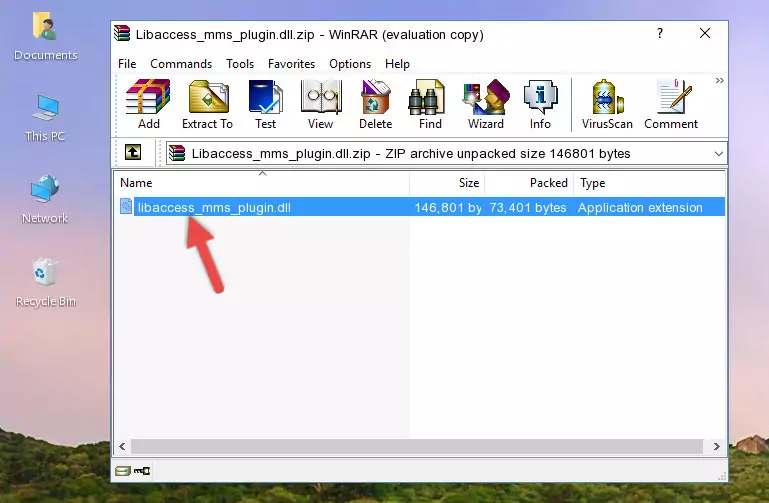Click the horizontal scrollbar track

416,446
